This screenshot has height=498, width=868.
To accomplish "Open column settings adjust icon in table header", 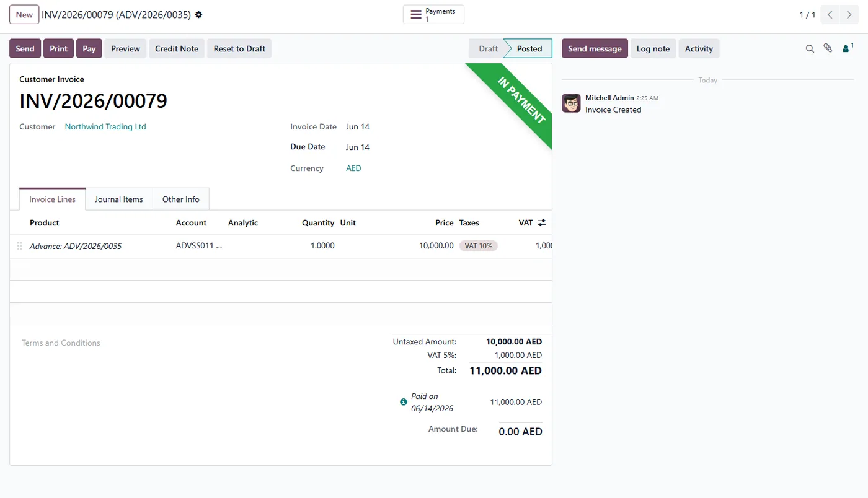I will [542, 222].
